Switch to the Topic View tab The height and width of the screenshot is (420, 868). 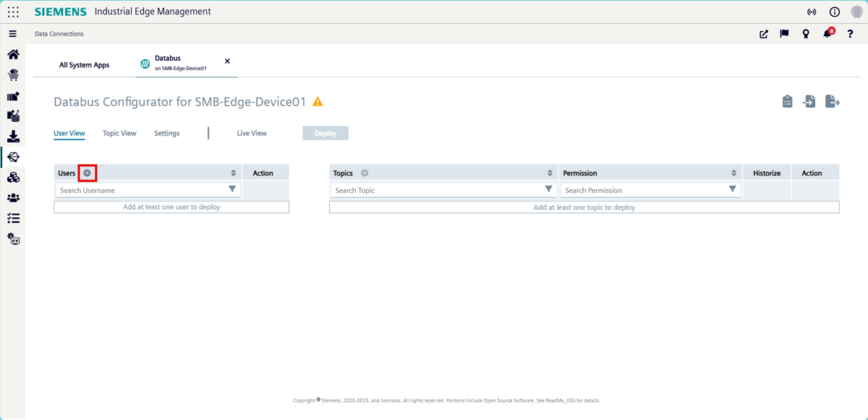[119, 133]
